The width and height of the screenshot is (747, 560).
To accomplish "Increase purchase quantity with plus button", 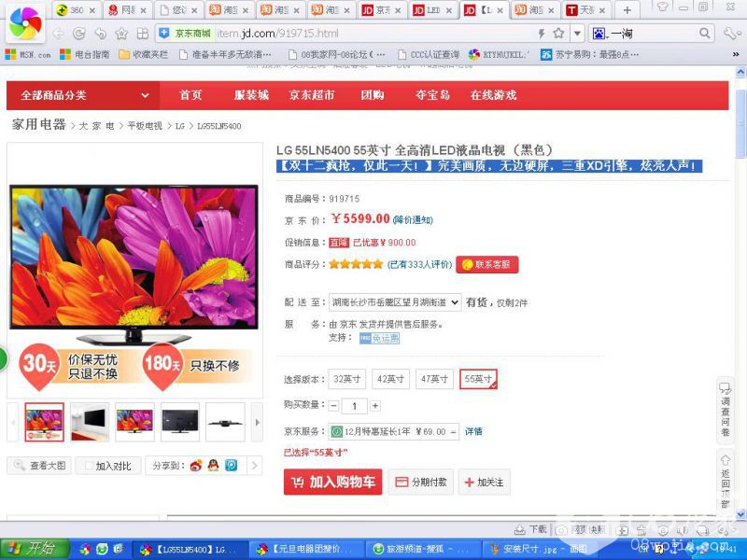I will click(x=375, y=406).
